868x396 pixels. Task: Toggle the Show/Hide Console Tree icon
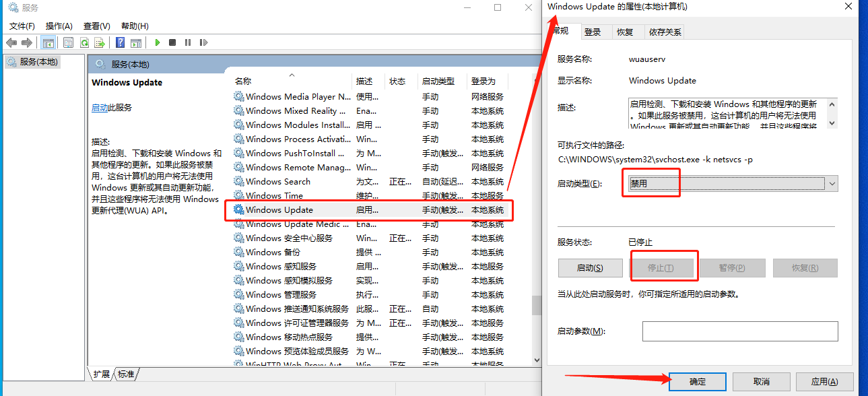pos(48,42)
